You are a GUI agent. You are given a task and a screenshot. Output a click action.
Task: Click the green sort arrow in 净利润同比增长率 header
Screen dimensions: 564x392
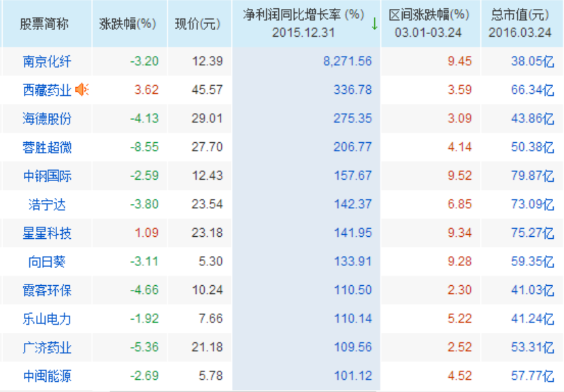click(374, 24)
